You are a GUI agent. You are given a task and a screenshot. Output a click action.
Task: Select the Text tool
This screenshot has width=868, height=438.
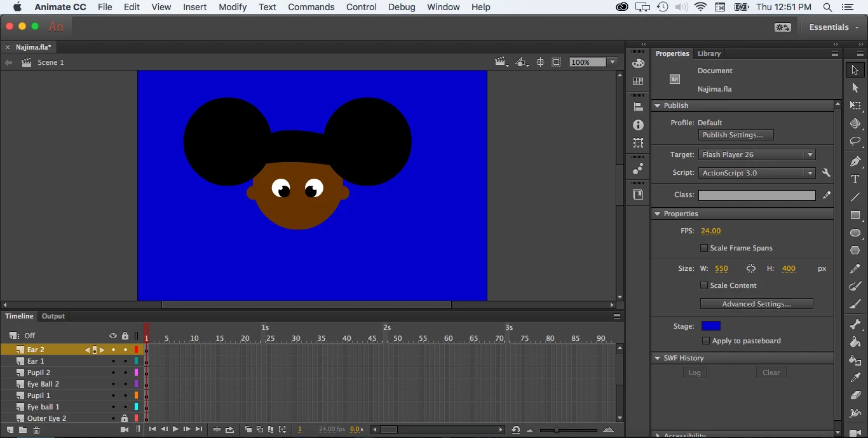[855, 179]
